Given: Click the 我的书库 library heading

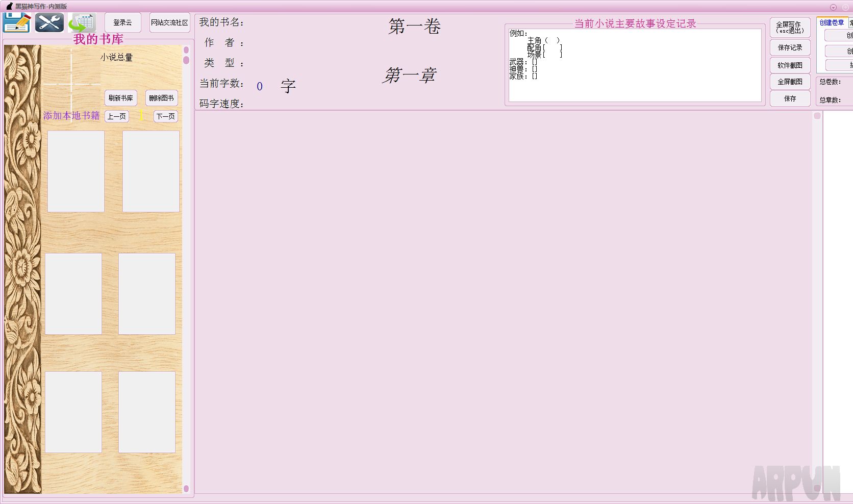Looking at the screenshot, I should point(98,39).
